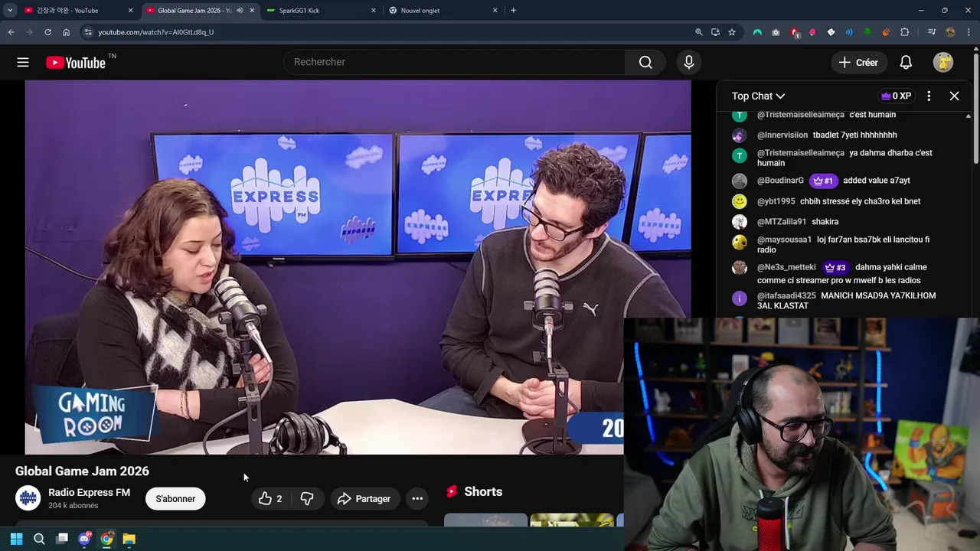Image resolution: width=980 pixels, height=551 pixels.
Task: Open the Chrome profile avatar
Action: click(950, 32)
